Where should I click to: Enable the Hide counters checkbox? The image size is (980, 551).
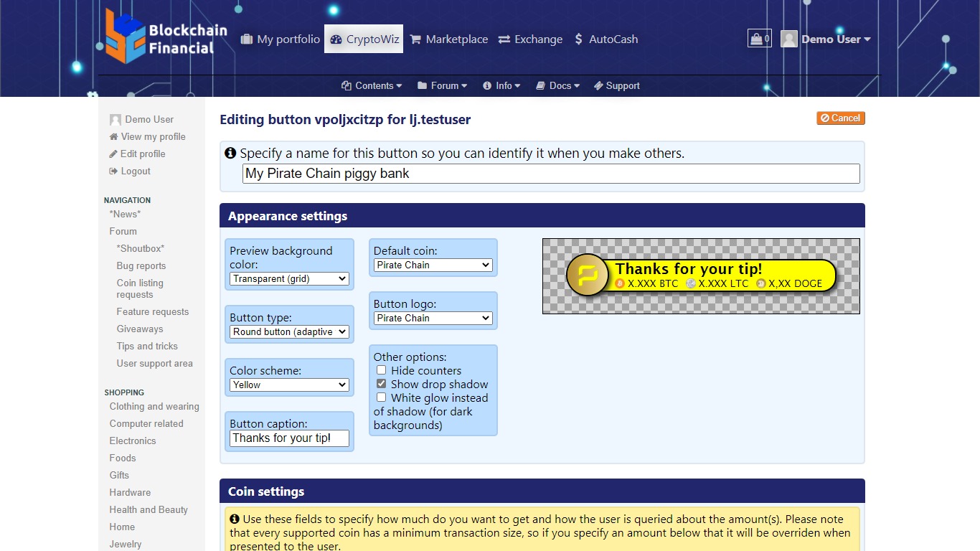coord(382,370)
